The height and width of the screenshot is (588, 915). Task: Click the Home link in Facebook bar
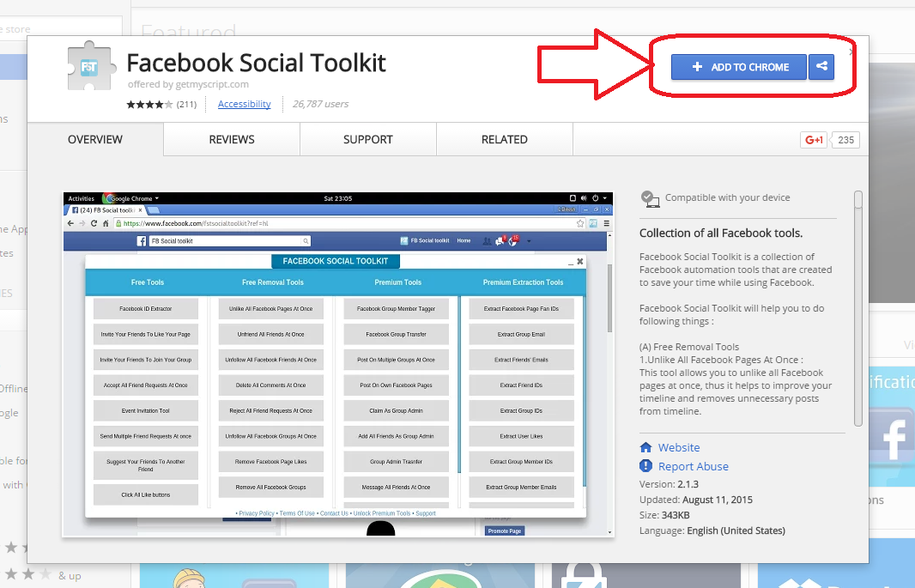click(464, 240)
